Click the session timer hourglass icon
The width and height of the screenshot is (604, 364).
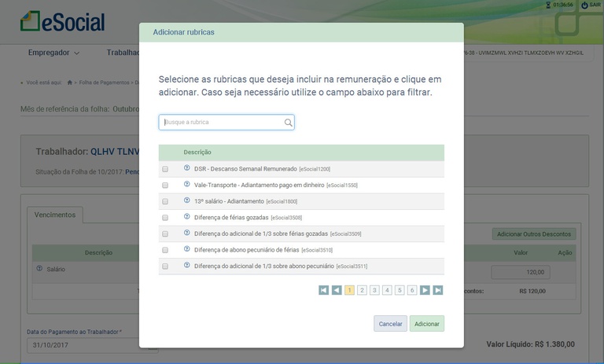tap(548, 5)
